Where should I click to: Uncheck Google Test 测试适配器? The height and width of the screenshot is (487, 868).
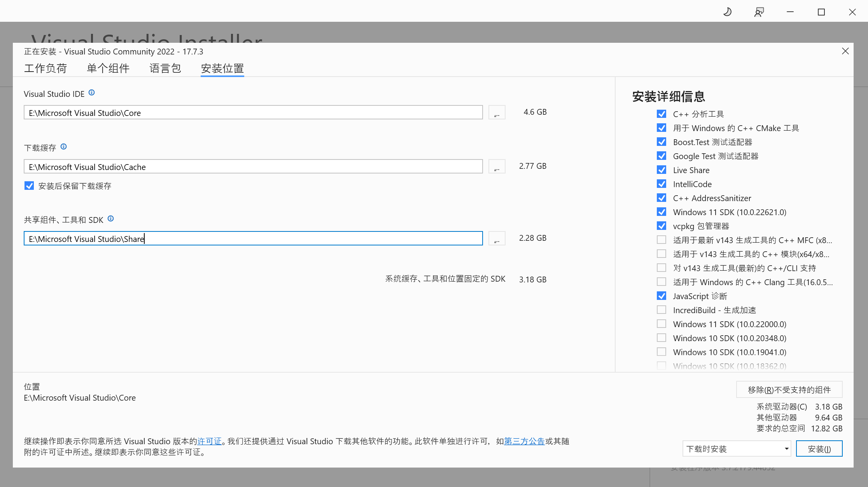661,156
